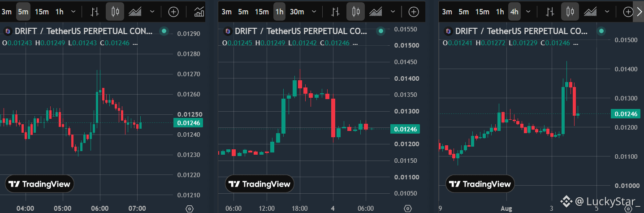Open middle chart axis settings gear
The image size is (644, 213).
click(x=407, y=209)
